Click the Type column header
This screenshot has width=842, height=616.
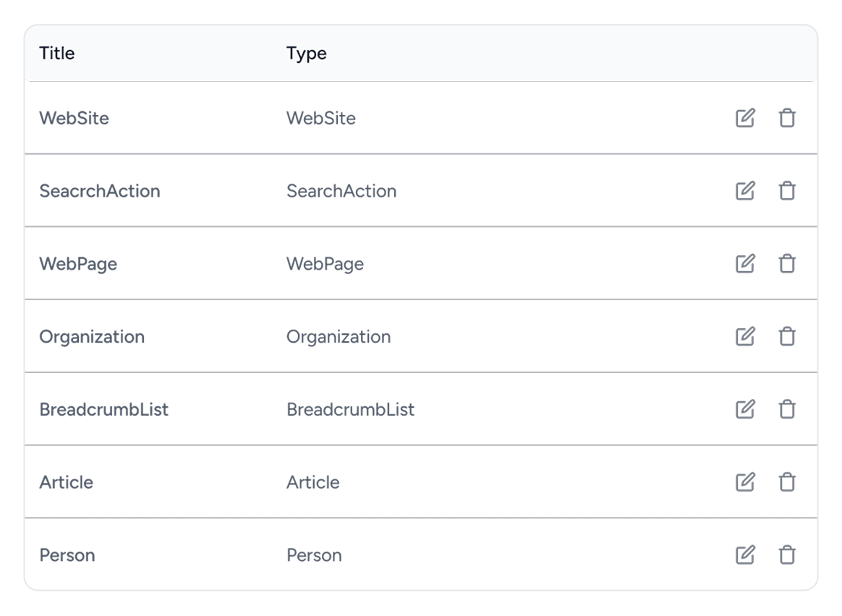pyautogui.click(x=306, y=54)
